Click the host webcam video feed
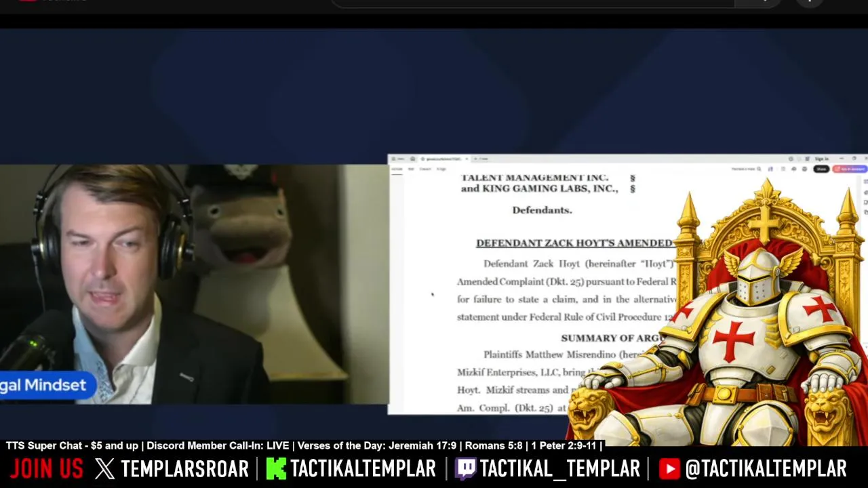Viewport: 868px width, 488px height. pos(194,285)
